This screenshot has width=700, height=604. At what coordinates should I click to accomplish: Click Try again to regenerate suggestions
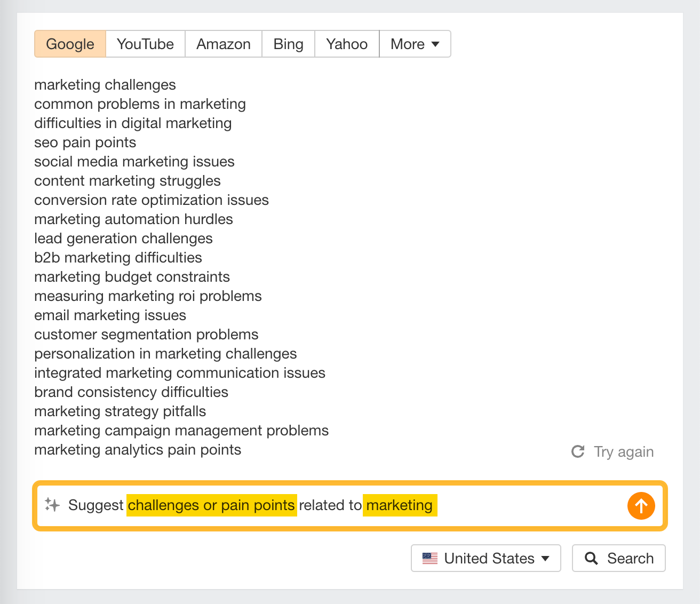(x=623, y=451)
